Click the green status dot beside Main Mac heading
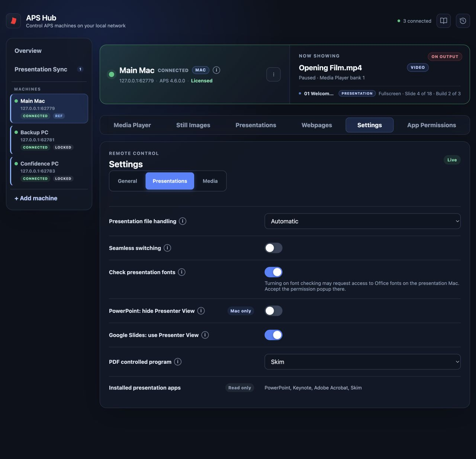This screenshot has width=476, height=459. click(111, 74)
